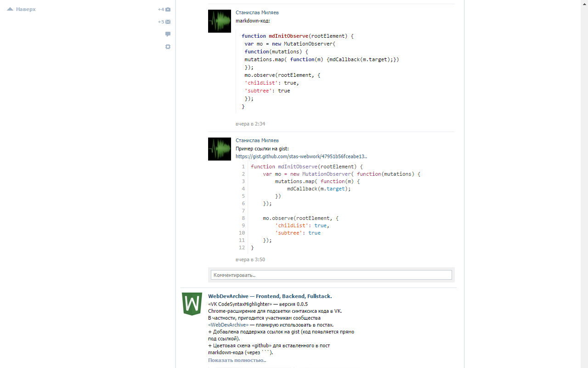Viewport: 588px width, 368px height.
Task: Click line number 1 in gist code
Action: 243,167
